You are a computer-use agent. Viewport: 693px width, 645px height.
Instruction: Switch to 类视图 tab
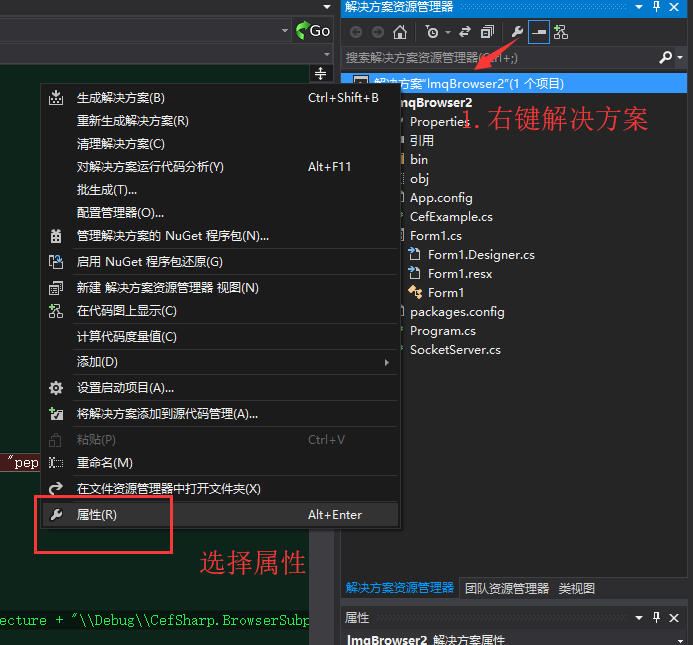(576, 588)
